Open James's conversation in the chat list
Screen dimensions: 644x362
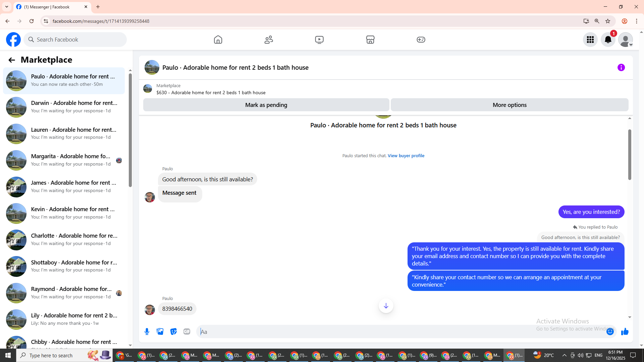pyautogui.click(x=64, y=187)
